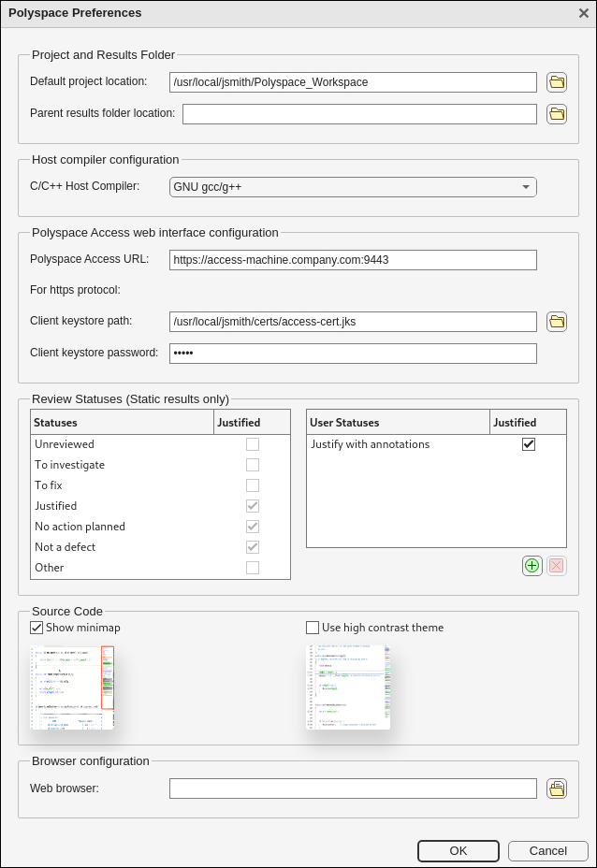This screenshot has height=868, width=597.
Task: Uncheck Justified for Justify with annotations
Action: coord(530,444)
